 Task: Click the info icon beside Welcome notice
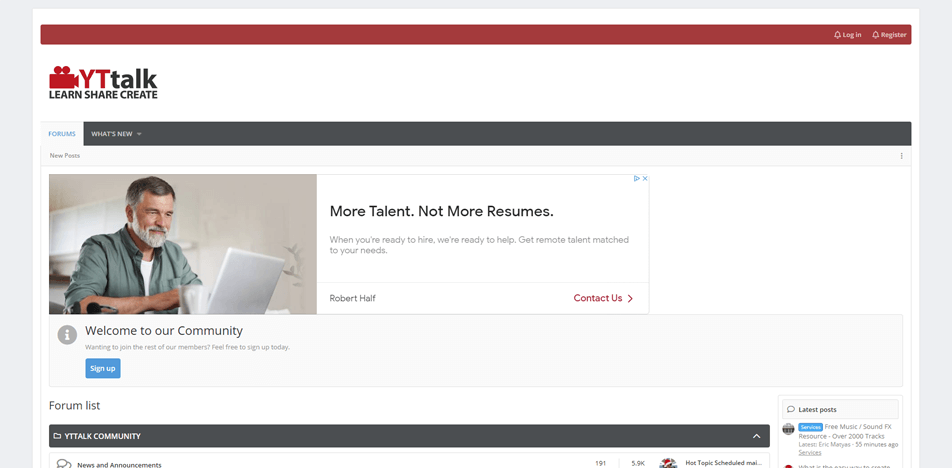point(67,334)
